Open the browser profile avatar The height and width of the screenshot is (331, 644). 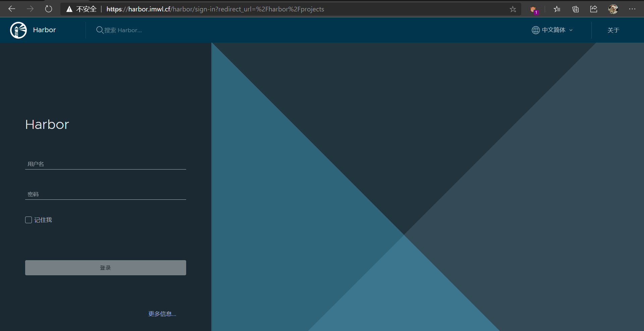point(613,9)
